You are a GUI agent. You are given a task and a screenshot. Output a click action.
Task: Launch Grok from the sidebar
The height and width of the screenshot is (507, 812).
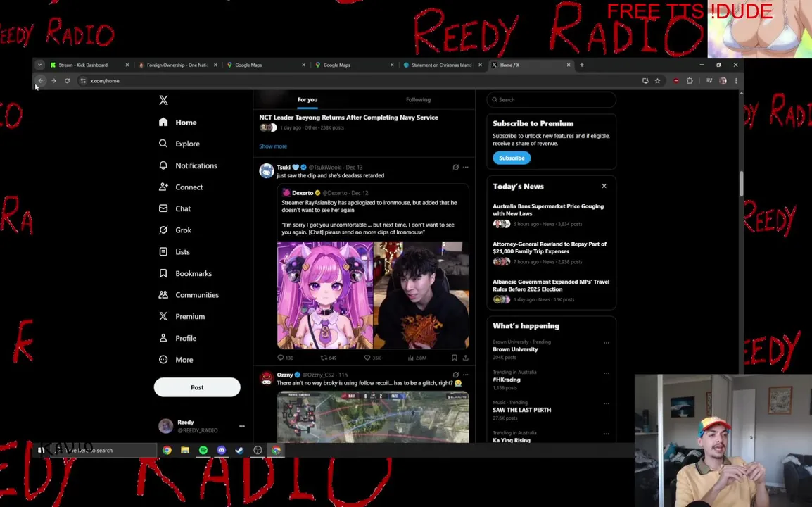click(175, 230)
